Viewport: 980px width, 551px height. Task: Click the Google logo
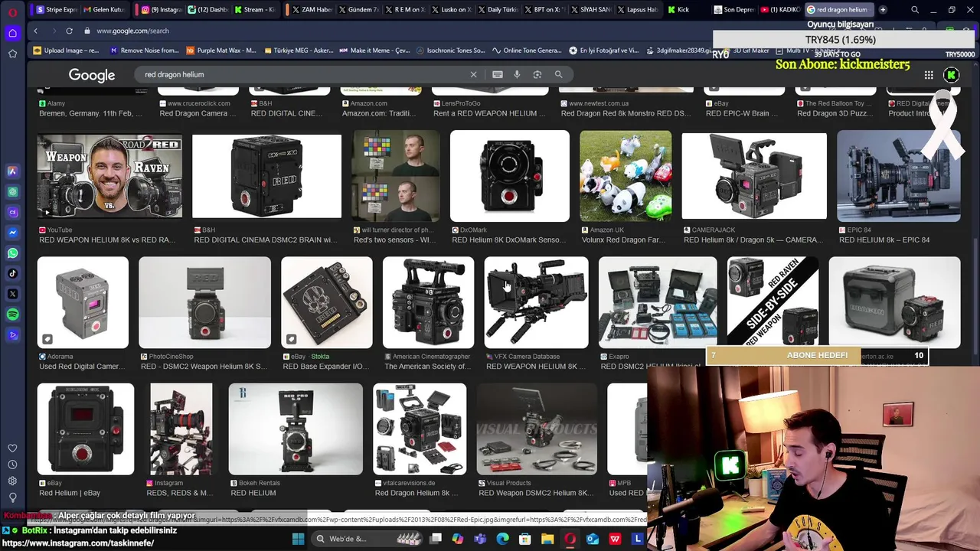tap(92, 75)
